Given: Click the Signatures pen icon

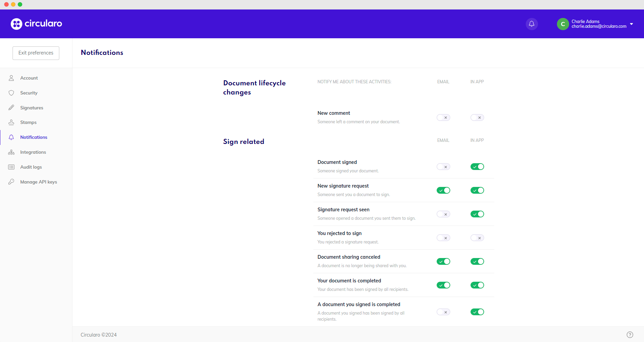Looking at the screenshot, I should pos(11,108).
